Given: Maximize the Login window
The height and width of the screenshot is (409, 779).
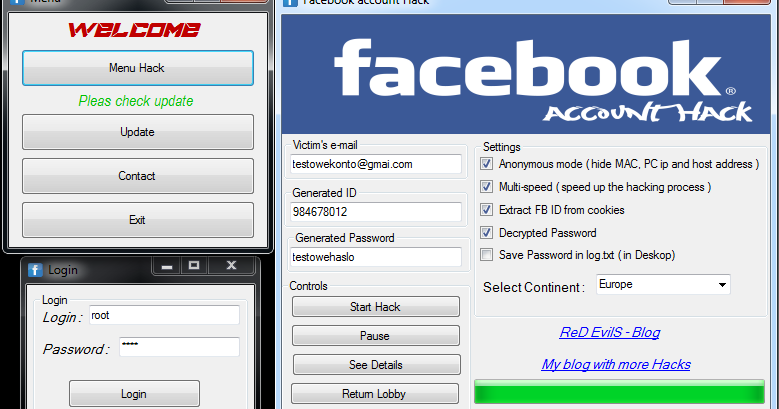Looking at the screenshot, I should [x=194, y=266].
